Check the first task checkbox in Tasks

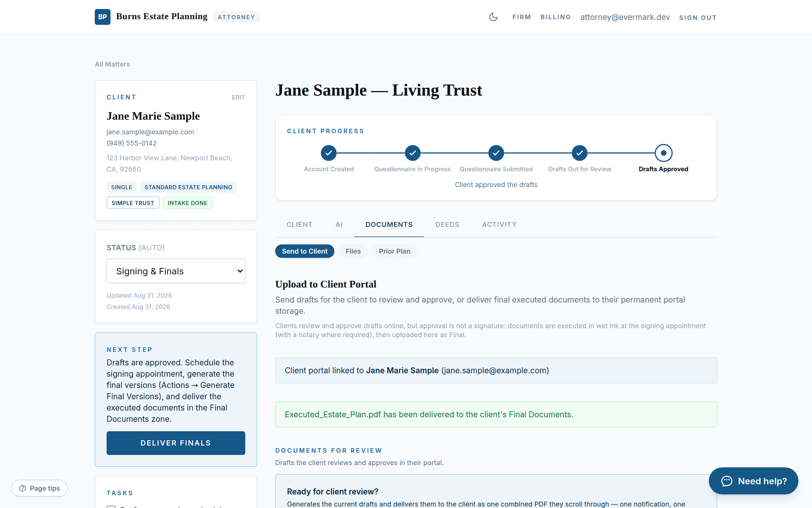point(111,506)
